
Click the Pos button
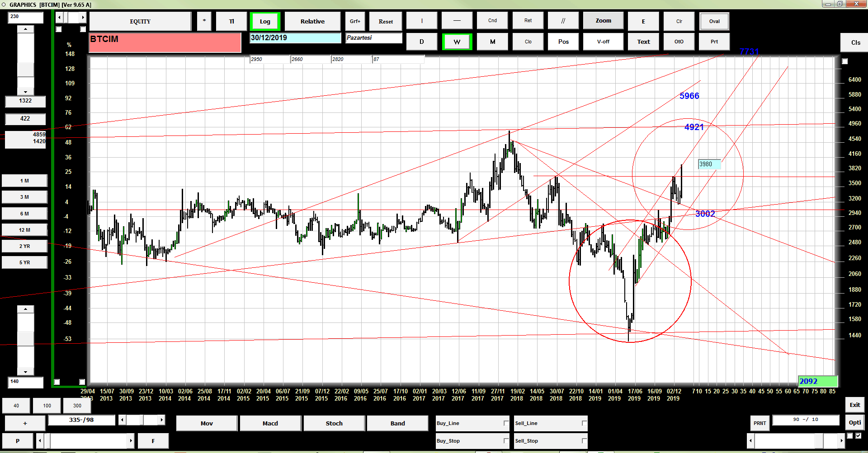pos(563,42)
